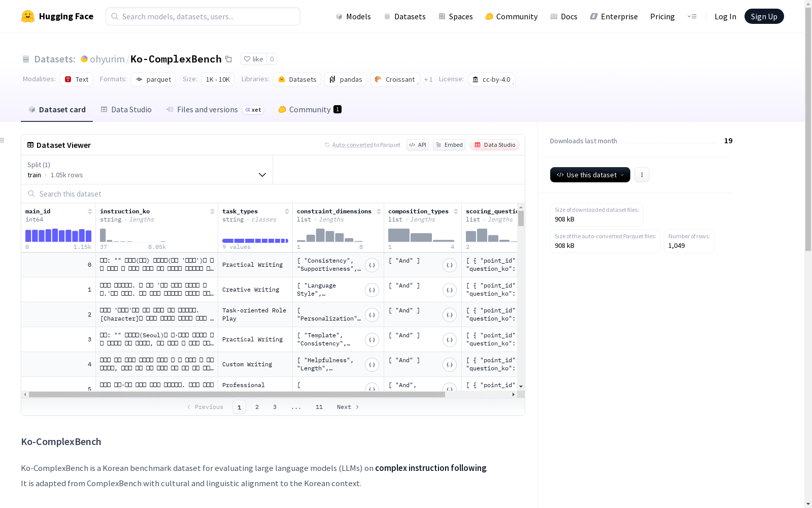Sort by instruction_ko column
Viewport: 812px width, 508px height.
point(212,211)
